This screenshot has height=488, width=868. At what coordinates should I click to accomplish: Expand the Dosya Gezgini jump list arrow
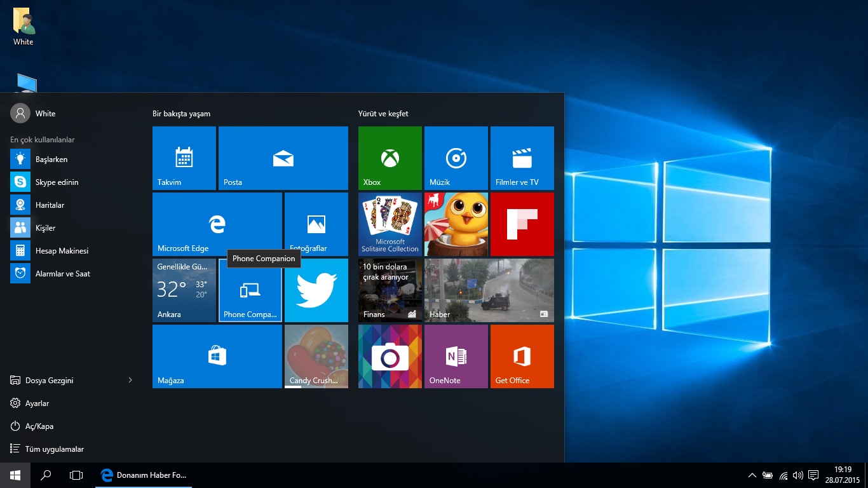pyautogui.click(x=130, y=381)
